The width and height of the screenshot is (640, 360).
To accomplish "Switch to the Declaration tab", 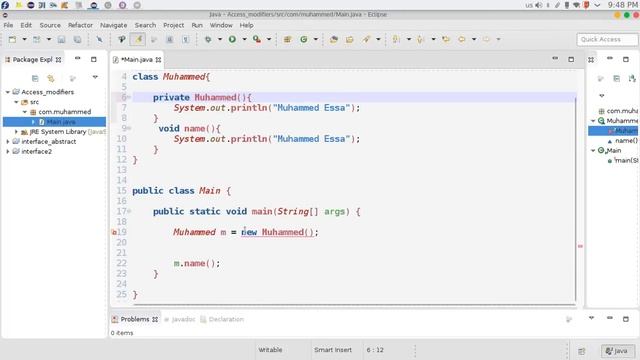I will 222,319.
